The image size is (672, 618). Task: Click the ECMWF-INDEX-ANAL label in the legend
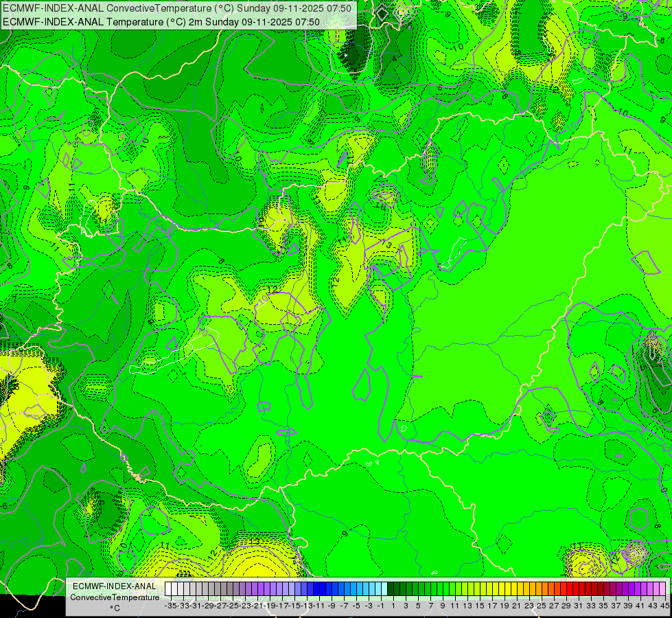coord(115,586)
